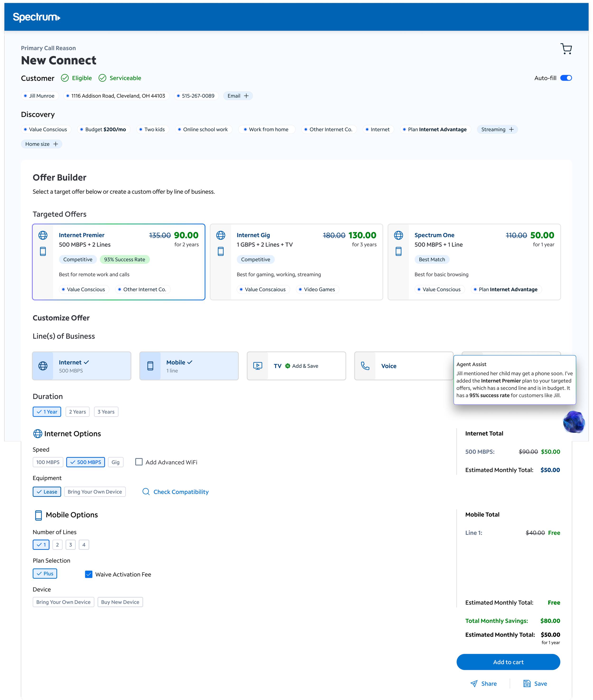Screen dimensions: 593x700
Task: Select the Mobile line of business tile
Action: coord(189,366)
